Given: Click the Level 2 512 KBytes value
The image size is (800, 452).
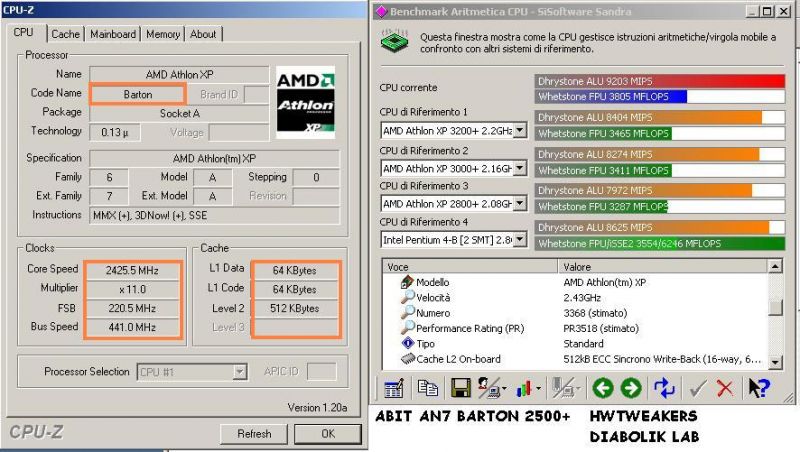Looking at the screenshot, I should [295, 308].
